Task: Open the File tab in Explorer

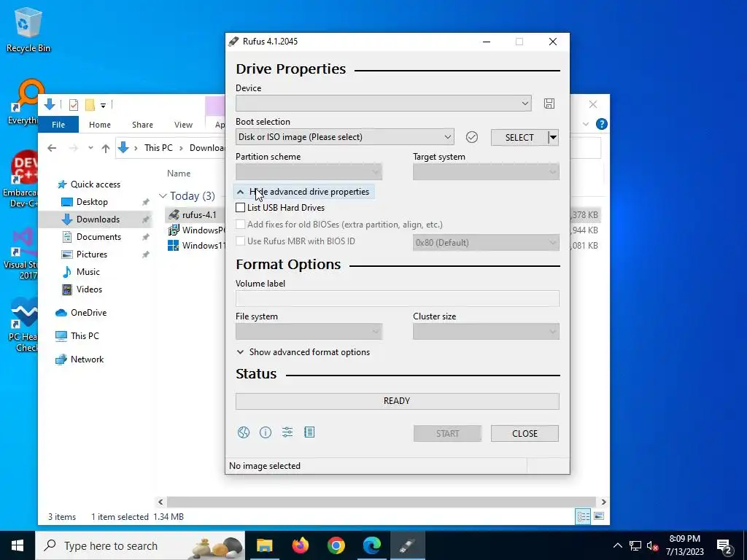Action: pos(58,125)
